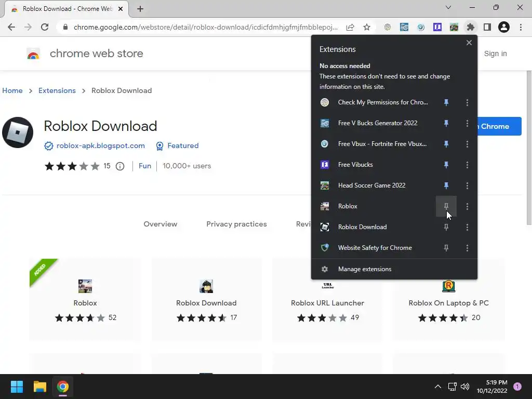Open more options for Free Vbux Fortnite
Image resolution: width=532 pixels, height=399 pixels.
coord(467,144)
